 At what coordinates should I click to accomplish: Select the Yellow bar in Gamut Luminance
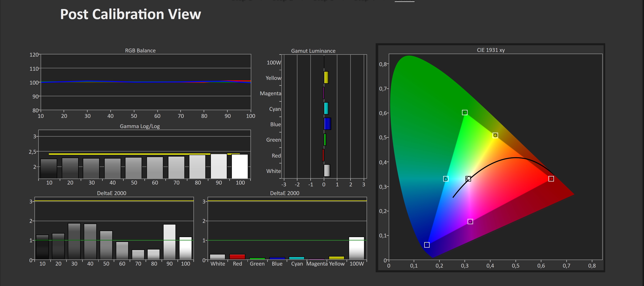click(x=326, y=77)
